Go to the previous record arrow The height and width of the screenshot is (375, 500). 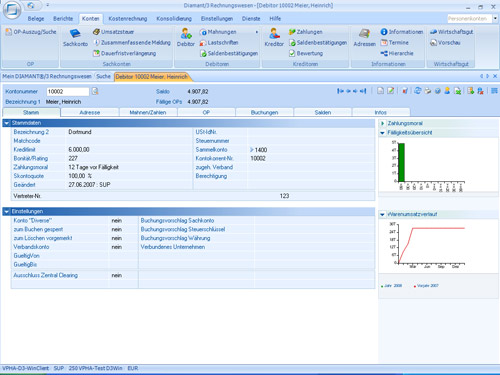tap(348, 91)
